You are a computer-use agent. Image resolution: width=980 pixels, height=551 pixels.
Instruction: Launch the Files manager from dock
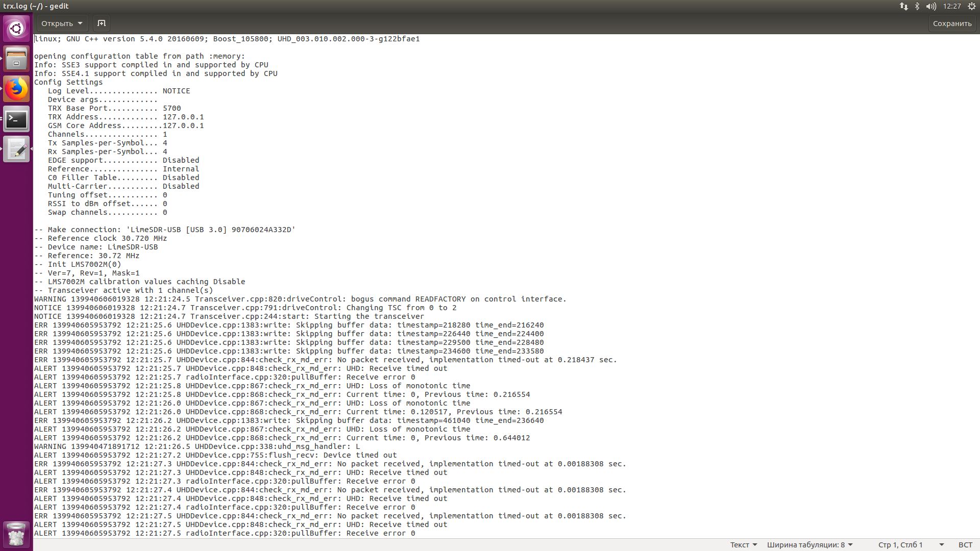tap(16, 58)
